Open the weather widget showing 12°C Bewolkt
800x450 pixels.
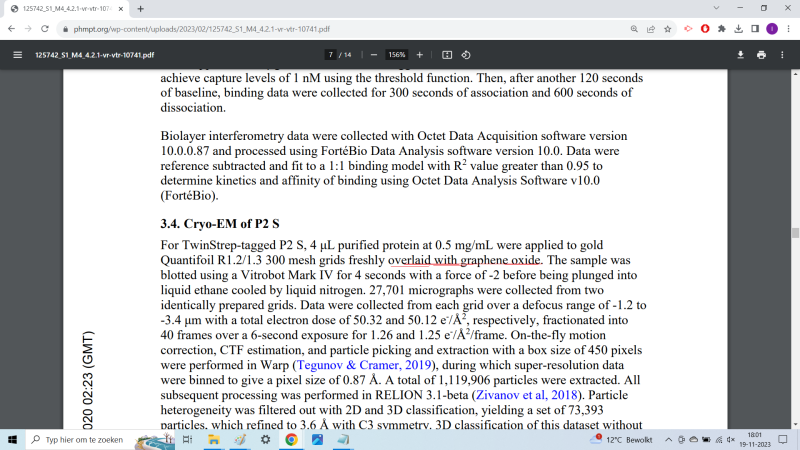coord(621,439)
